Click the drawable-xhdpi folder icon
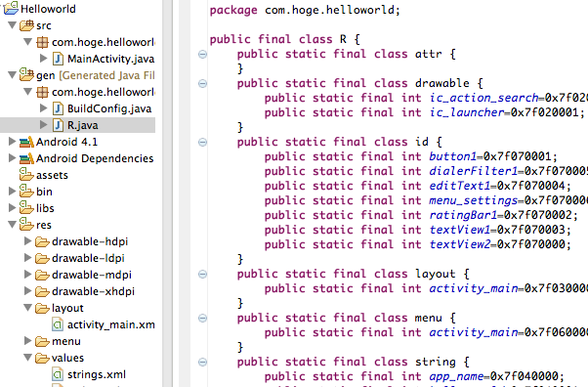588x387 pixels. (x=42, y=291)
